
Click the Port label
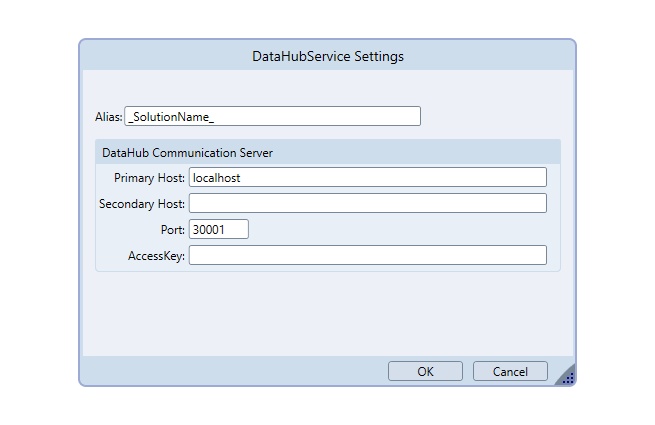(172, 230)
